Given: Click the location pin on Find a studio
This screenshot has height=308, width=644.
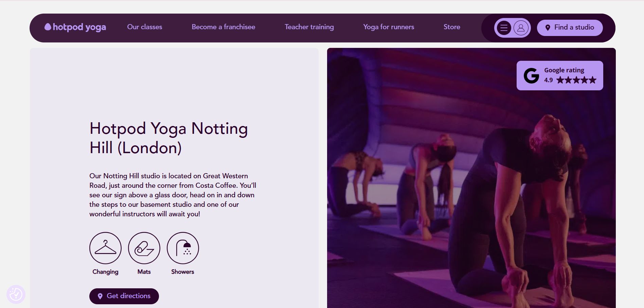Looking at the screenshot, I should pos(548,28).
